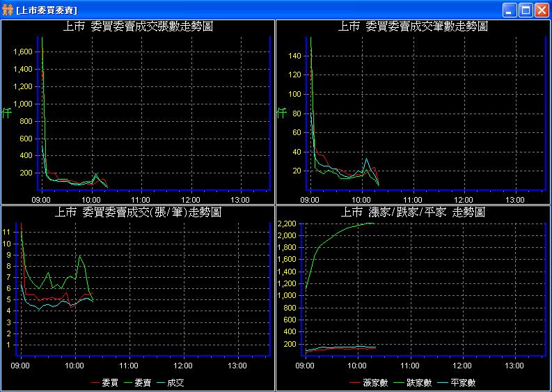
Task: Click the 1,600 axis value on the 張數 chart
Action: click(x=23, y=52)
